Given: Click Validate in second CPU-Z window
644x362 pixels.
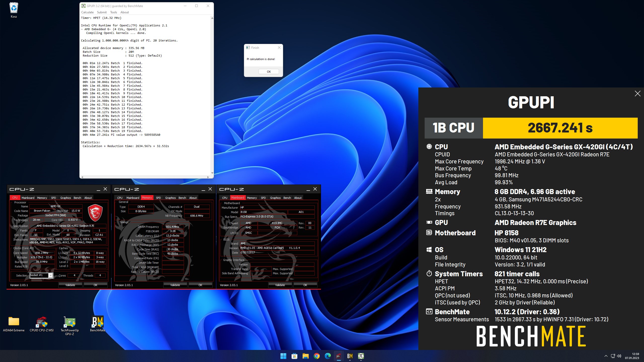Looking at the screenshot, I should tap(175, 285).
